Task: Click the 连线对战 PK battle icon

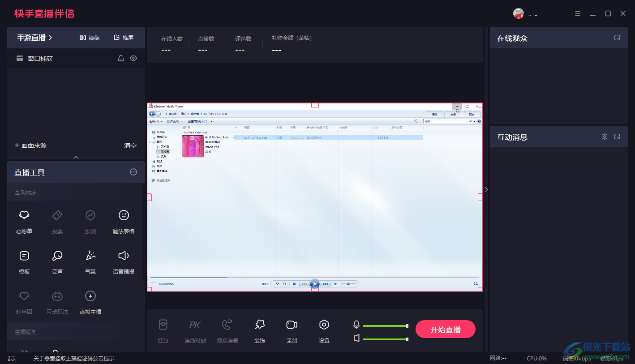Action: click(195, 325)
